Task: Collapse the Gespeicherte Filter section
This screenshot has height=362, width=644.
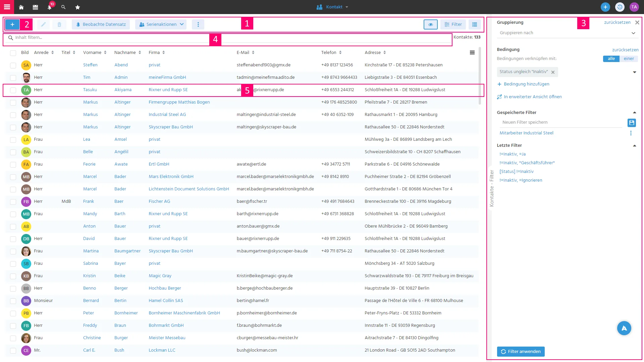Action: pyautogui.click(x=635, y=113)
